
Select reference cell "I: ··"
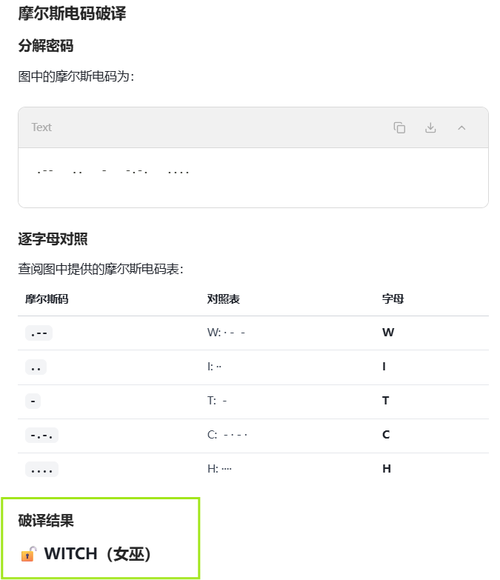(214, 367)
